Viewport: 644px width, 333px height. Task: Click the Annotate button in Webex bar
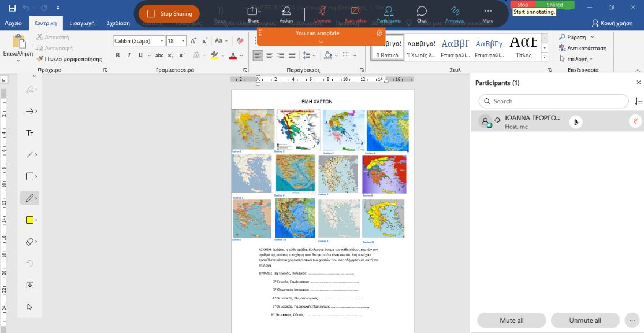pyautogui.click(x=455, y=14)
